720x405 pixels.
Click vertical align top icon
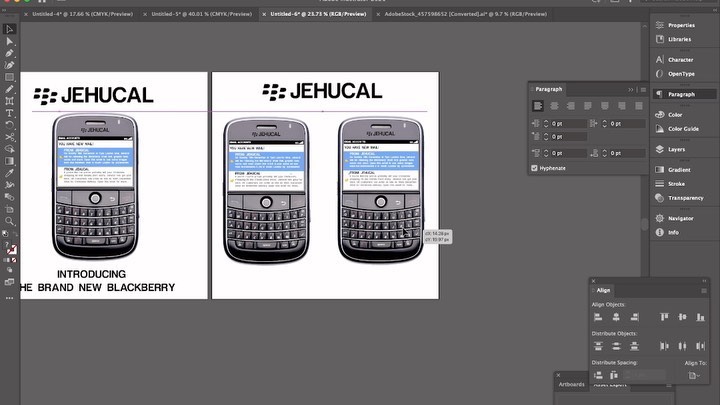663,317
